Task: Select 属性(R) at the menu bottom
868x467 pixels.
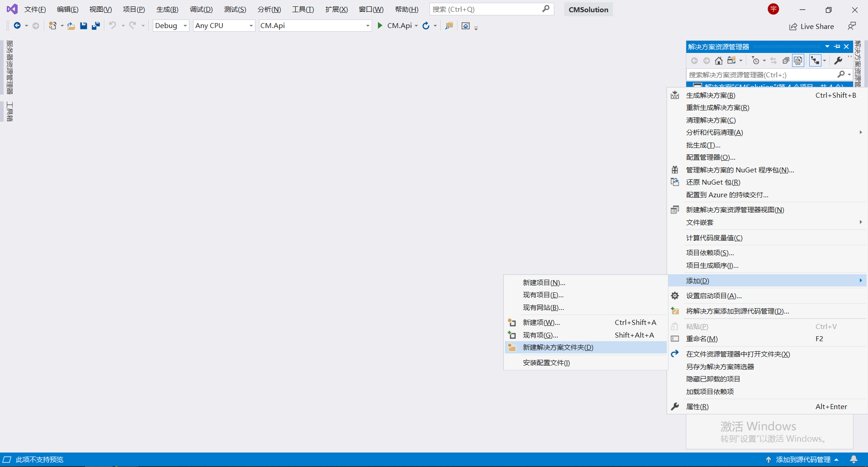Action: (x=767, y=406)
